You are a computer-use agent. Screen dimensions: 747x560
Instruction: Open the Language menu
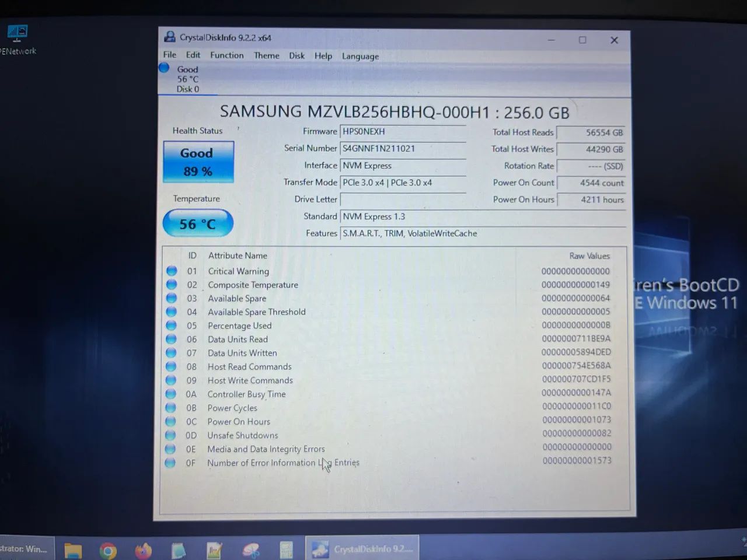[360, 57]
